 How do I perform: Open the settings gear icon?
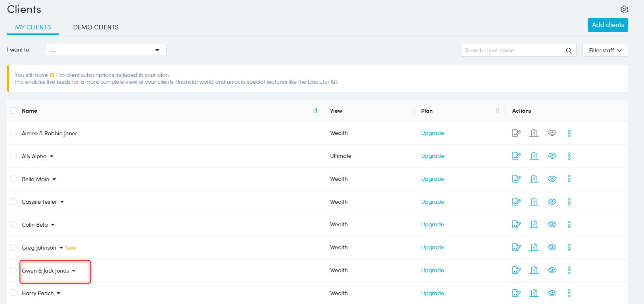click(624, 9)
